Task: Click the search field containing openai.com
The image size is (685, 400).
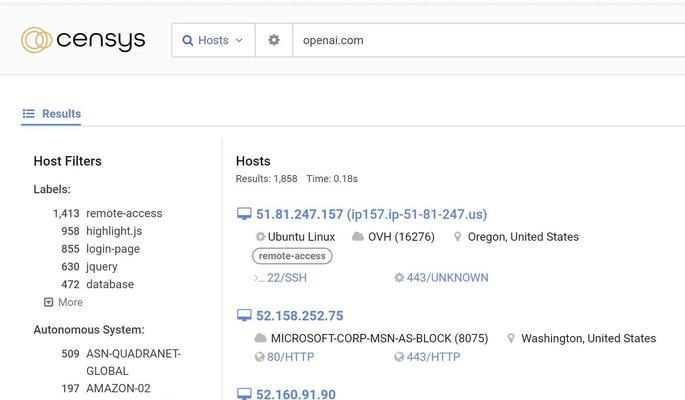Action: point(488,40)
